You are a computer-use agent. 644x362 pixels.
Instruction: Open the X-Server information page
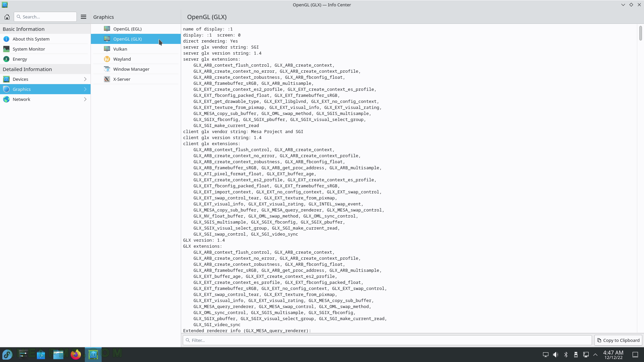click(x=136, y=79)
